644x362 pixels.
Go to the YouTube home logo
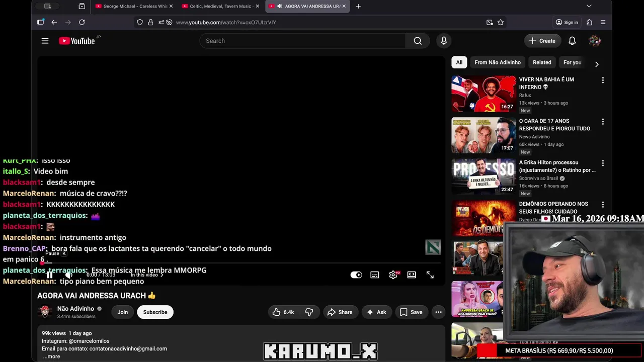[76, 41]
